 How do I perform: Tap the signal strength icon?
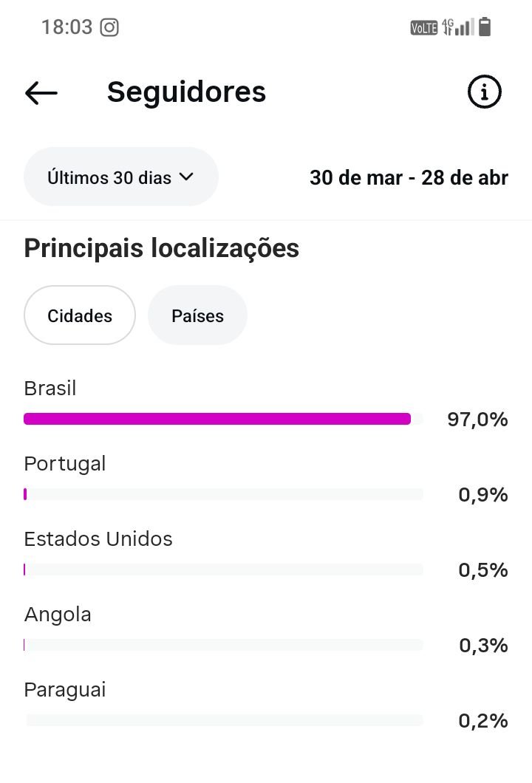pyautogui.click(x=463, y=28)
